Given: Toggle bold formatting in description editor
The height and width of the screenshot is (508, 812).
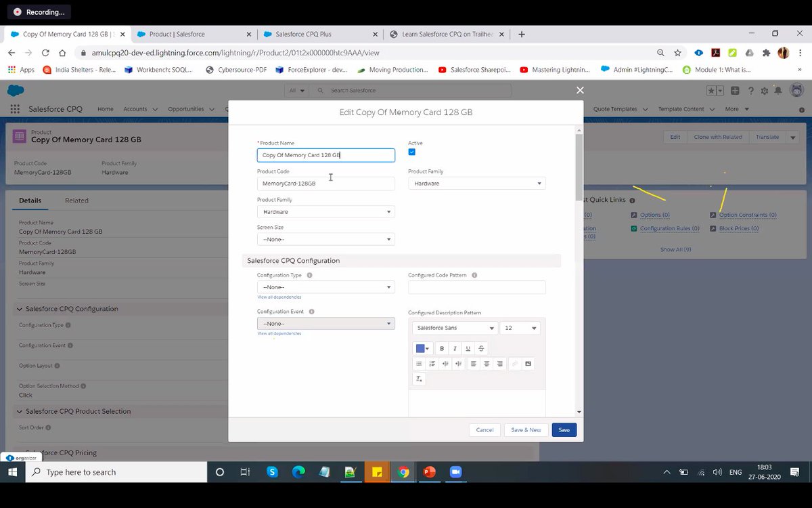Looking at the screenshot, I should coord(442,348).
